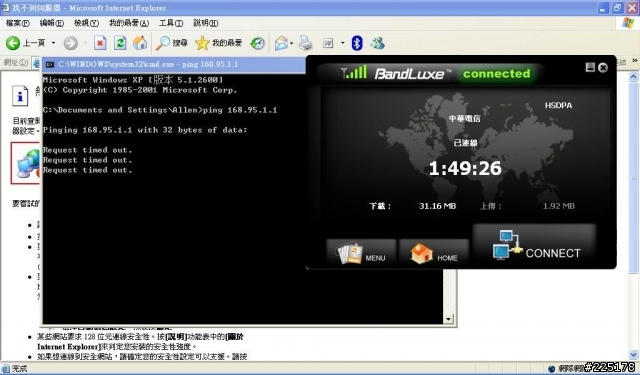This screenshot has width=640, height=375.
Task: Click the toolbar overflow chevron at right
Action: 635,61
